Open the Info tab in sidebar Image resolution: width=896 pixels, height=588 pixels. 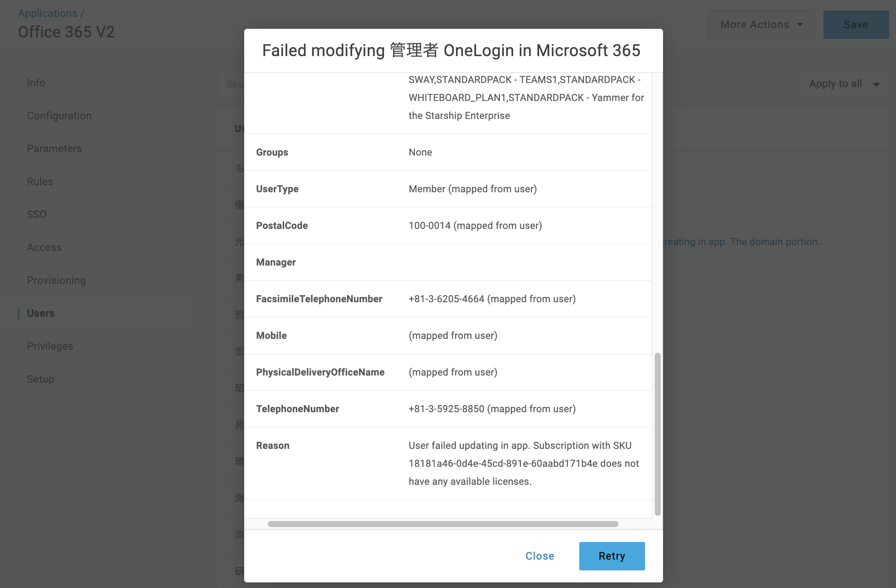36,82
